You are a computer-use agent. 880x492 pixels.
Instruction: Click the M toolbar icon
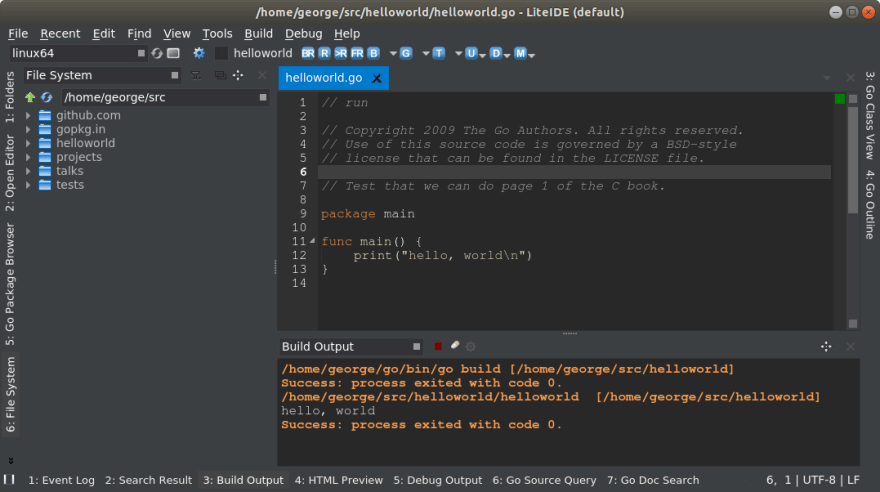click(x=520, y=53)
